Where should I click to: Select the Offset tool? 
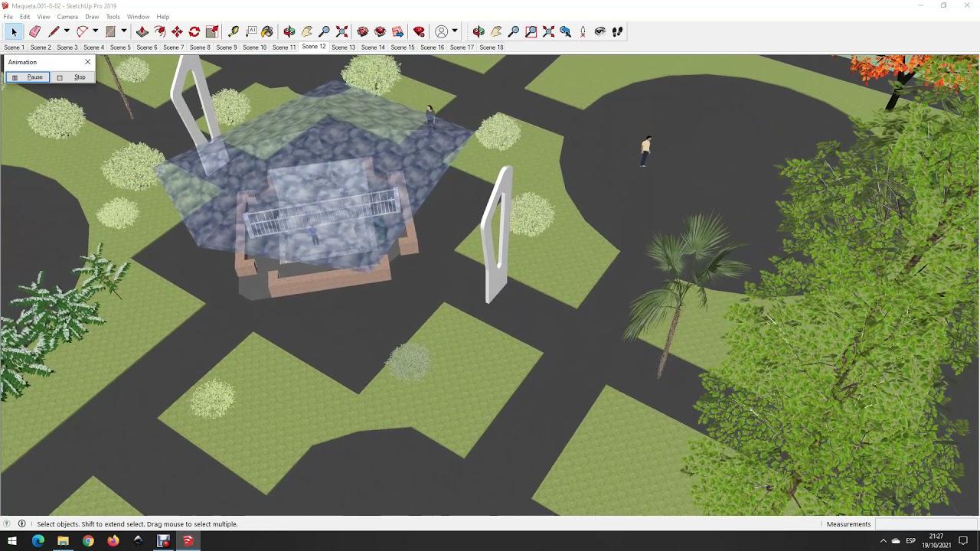point(159,31)
